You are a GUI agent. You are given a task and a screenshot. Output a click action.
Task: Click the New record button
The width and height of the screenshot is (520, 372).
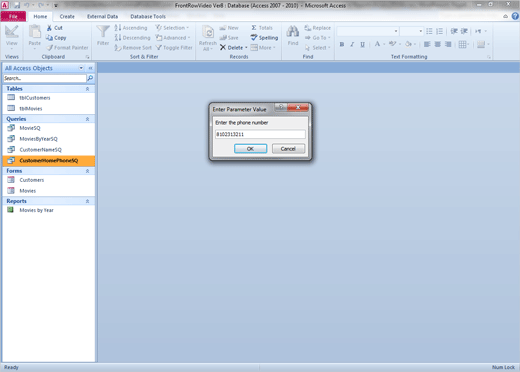(x=229, y=28)
